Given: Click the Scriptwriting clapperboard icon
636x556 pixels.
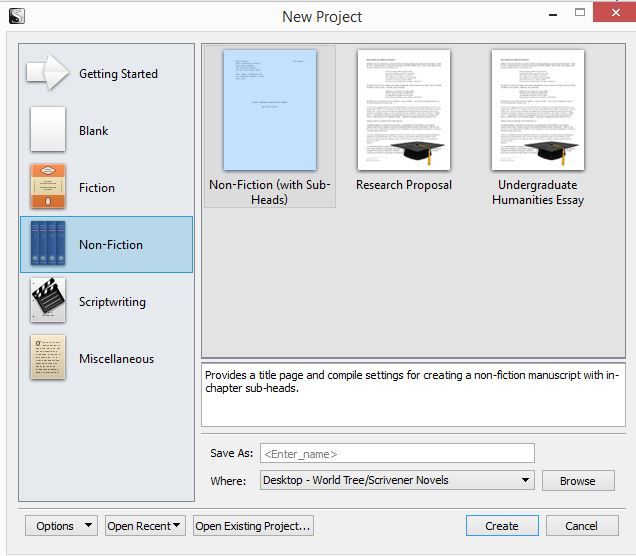Looking at the screenshot, I should [48, 300].
